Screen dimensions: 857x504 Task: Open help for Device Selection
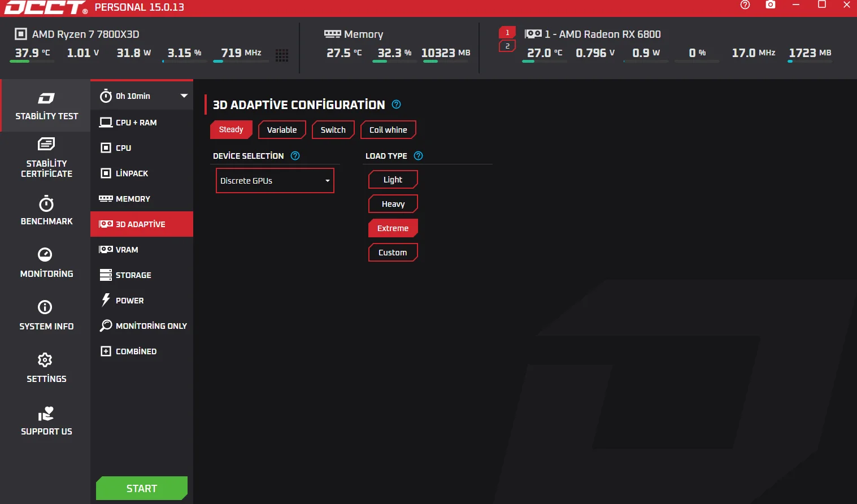[x=295, y=156]
